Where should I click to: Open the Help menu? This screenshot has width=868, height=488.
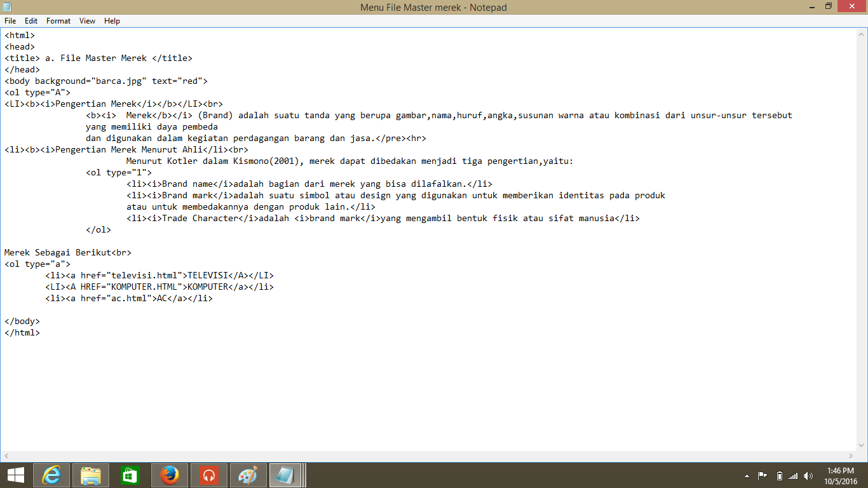(x=112, y=20)
